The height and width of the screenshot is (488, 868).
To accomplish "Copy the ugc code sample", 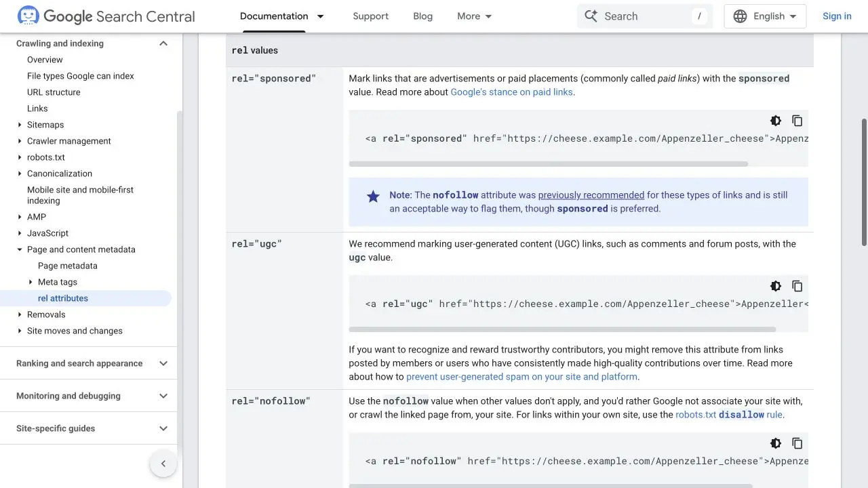I will pyautogui.click(x=797, y=286).
